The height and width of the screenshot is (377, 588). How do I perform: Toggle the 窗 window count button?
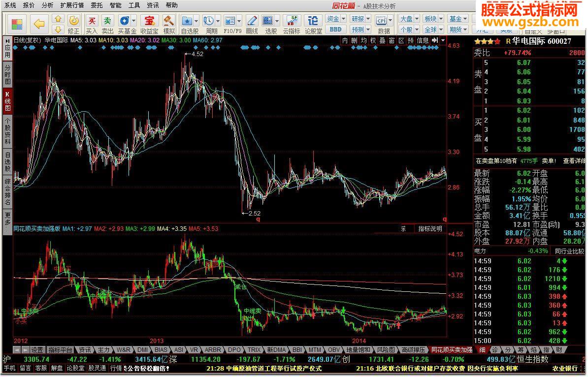pos(392,40)
